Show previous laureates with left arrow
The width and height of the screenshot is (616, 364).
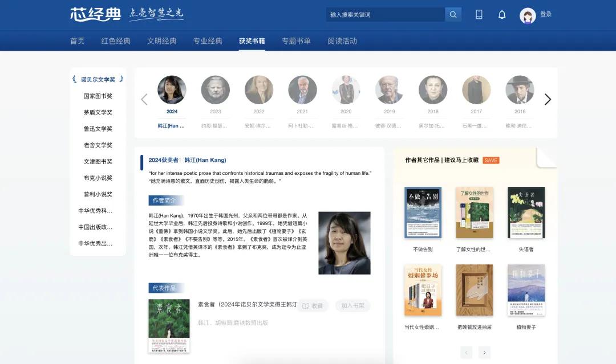pos(144,99)
